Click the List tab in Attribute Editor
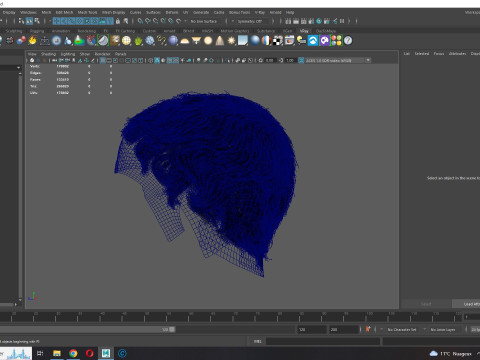Image resolution: width=480 pixels, height=360 pixels. [x=407, y=54]
